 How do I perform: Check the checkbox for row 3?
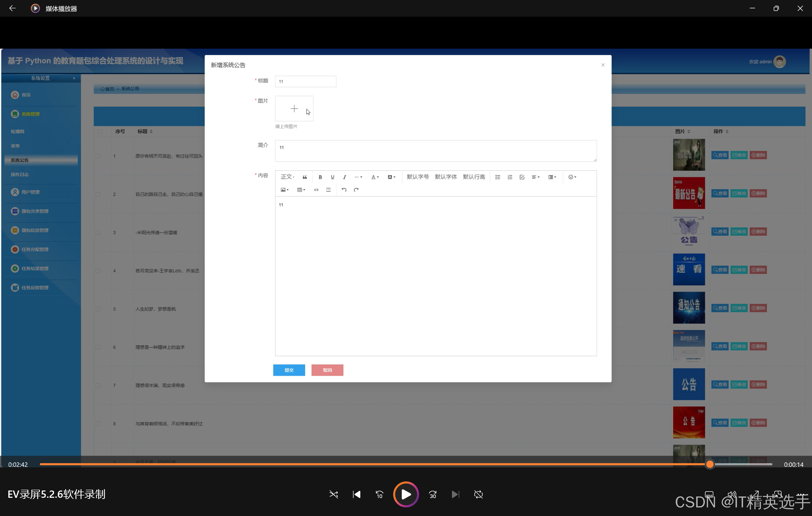pos(98,233)
